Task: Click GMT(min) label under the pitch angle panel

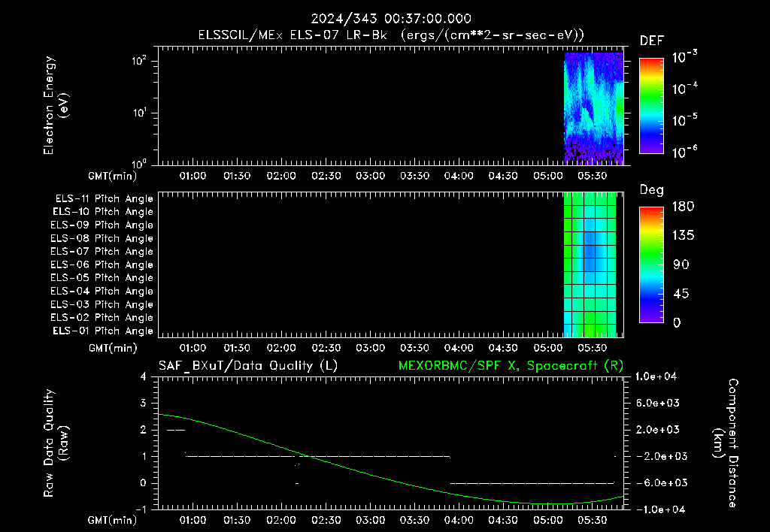Action: click(113, 348)
